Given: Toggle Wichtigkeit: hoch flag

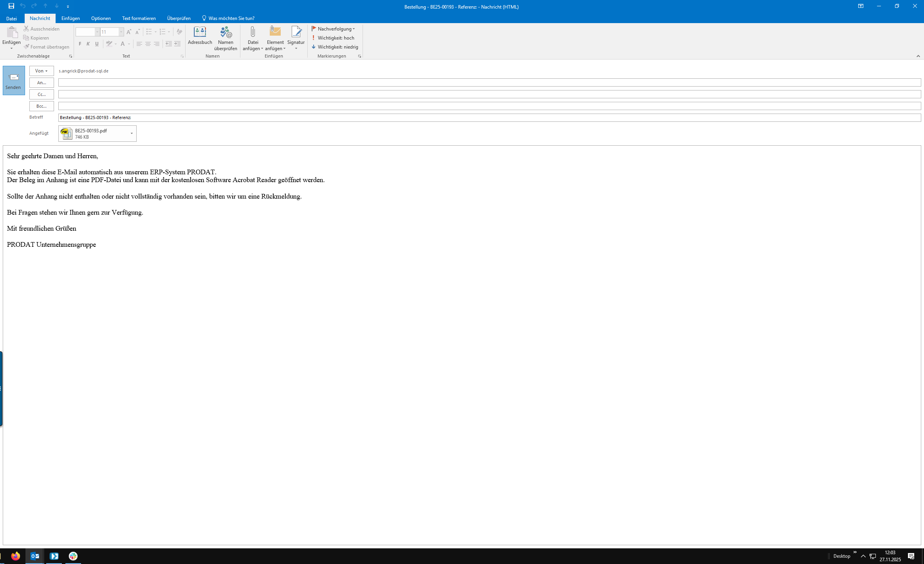Looking at the screenshot, I should pyautogui.click(x=333, y=38).
